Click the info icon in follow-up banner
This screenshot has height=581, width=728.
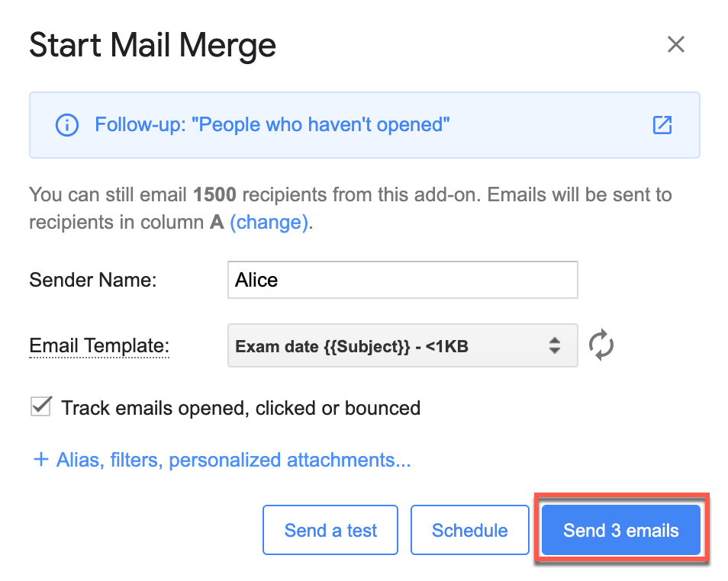[67, 125]
